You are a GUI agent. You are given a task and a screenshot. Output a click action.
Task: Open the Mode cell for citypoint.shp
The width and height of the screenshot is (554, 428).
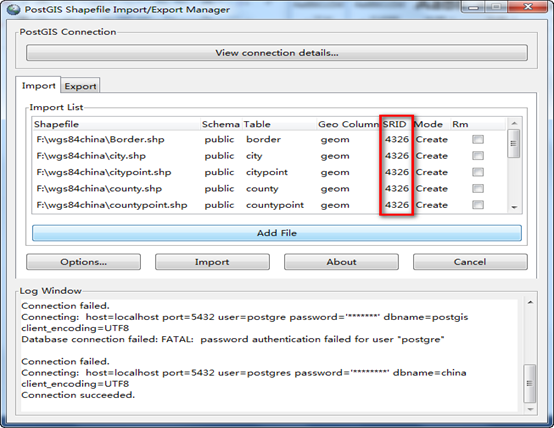432,172
